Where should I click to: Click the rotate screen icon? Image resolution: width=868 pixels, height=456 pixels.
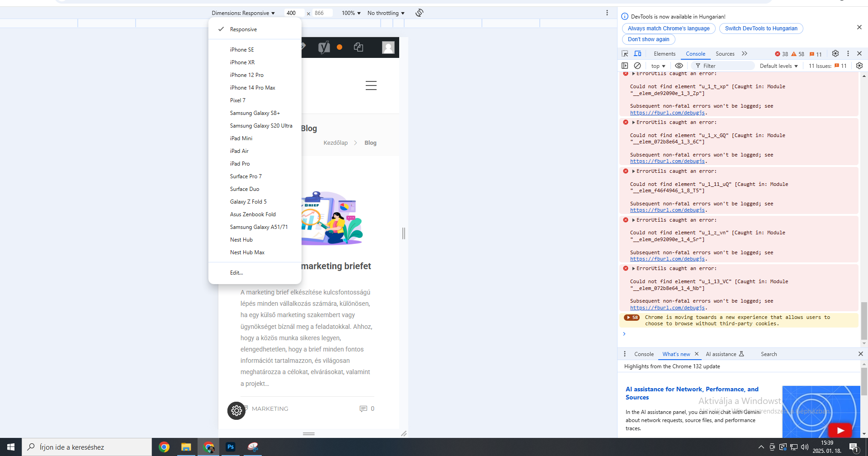(420, 13)
